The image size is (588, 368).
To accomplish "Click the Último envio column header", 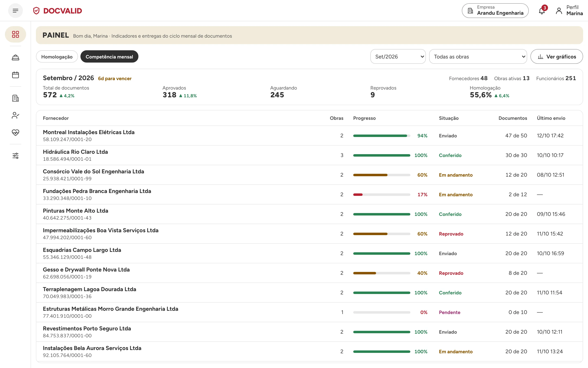I will (x=551, y=118).
